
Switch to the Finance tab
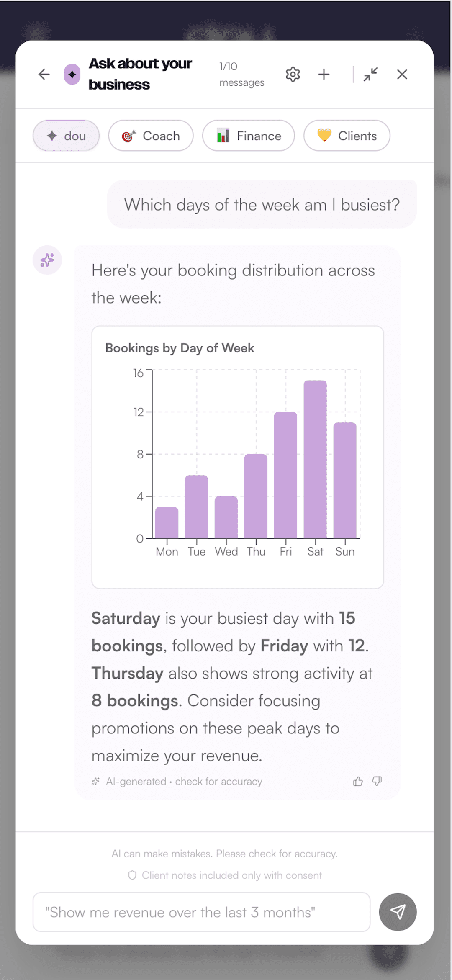[249, 136]
